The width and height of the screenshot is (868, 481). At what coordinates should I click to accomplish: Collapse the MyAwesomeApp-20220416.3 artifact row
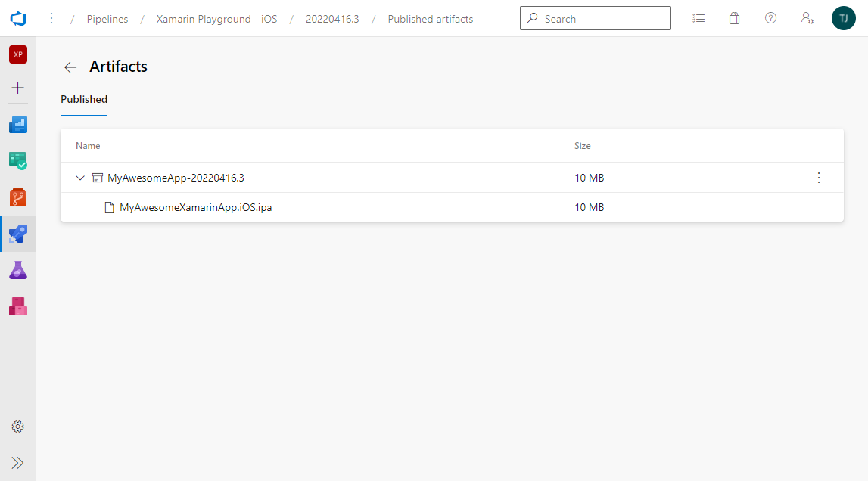coord(80,178)
